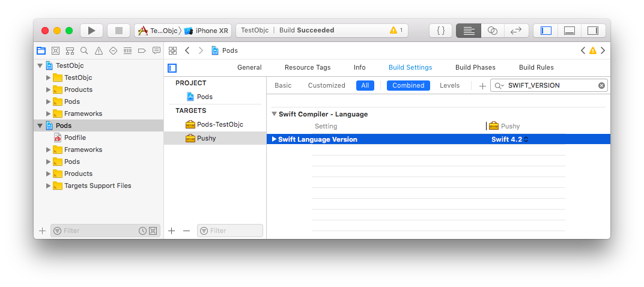
Task: Show the Breakpoint navigator
Action: (x=142, y=50)
